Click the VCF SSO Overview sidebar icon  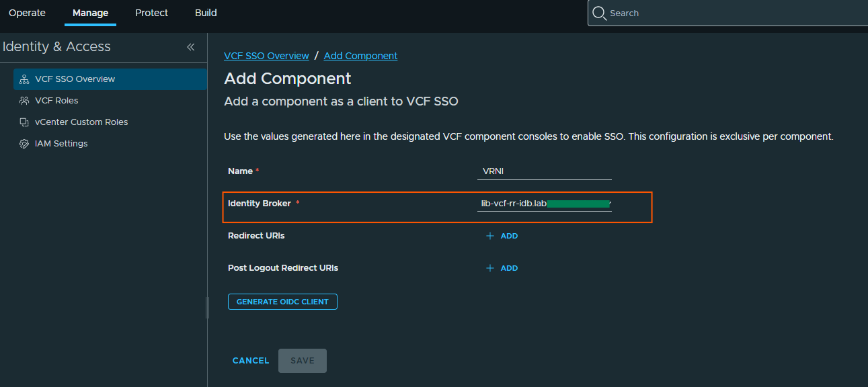pos(24,79)
